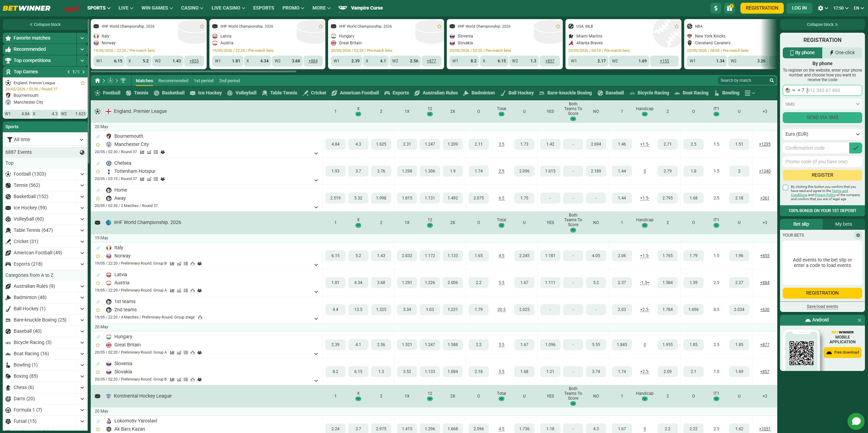The image size is (868, 433).
Task: Switch to the Recommended tab
Action: [x=173, y=81]
